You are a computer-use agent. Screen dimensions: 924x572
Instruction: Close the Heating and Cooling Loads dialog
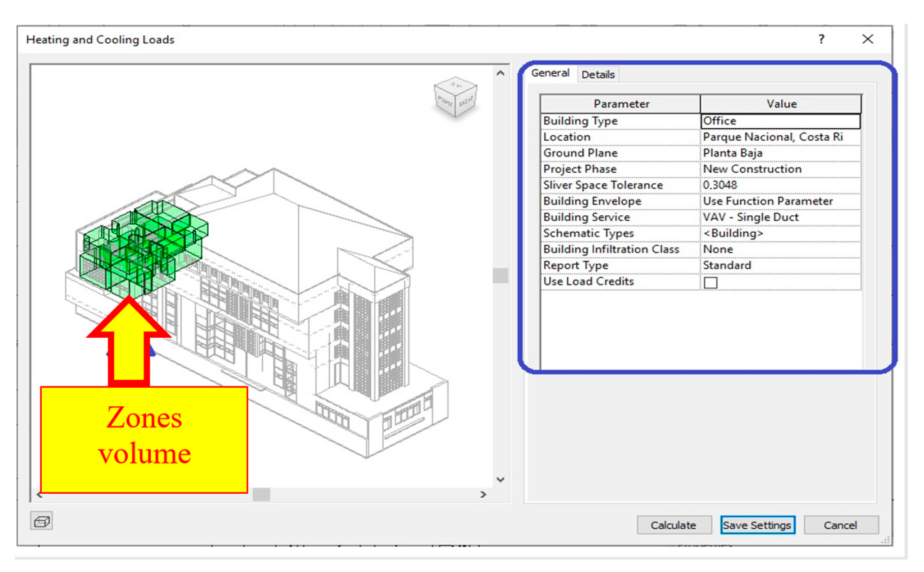(x=867, y=39)
